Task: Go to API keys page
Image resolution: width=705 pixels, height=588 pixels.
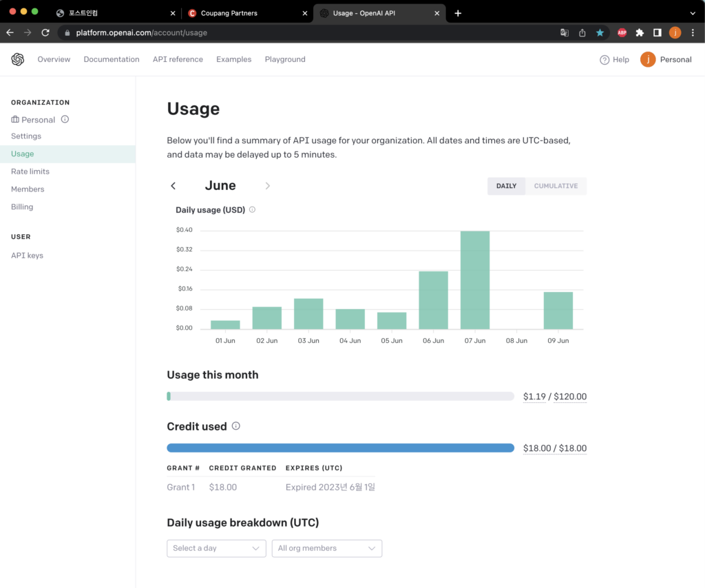Action: 27,255
